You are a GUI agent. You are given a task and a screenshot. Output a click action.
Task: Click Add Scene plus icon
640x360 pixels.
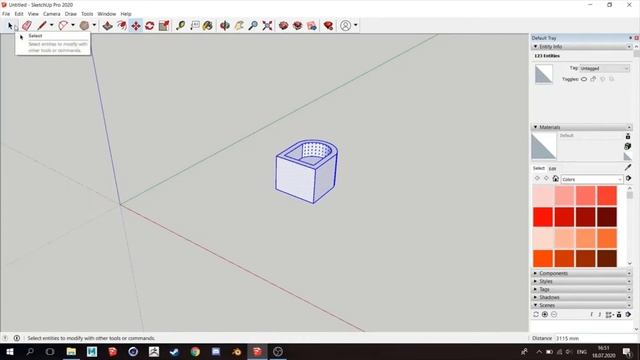[x=545, y=314]
